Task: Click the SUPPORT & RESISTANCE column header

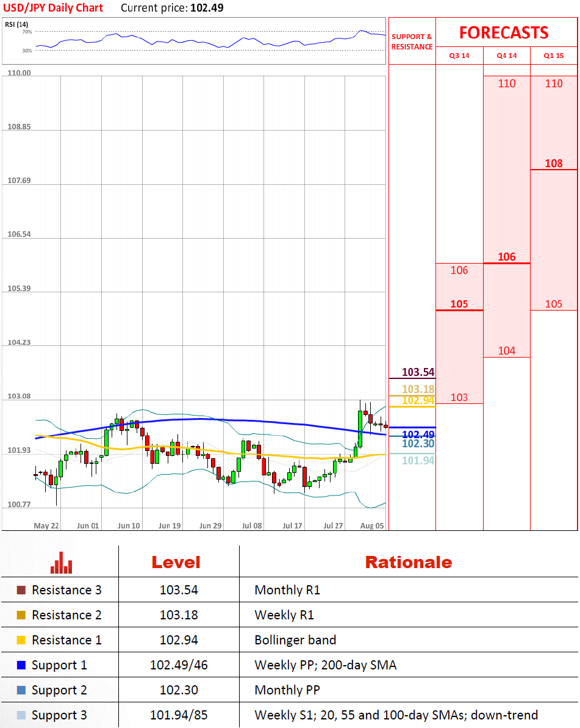Action: (x=412, y=41)
